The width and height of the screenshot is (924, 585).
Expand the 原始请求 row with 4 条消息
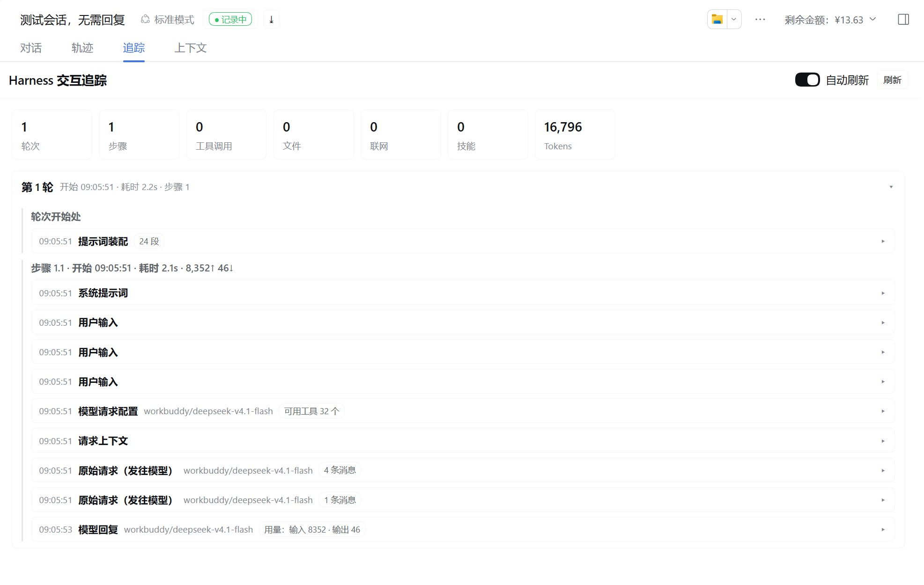pyautogui.click(x=463, y=470)
